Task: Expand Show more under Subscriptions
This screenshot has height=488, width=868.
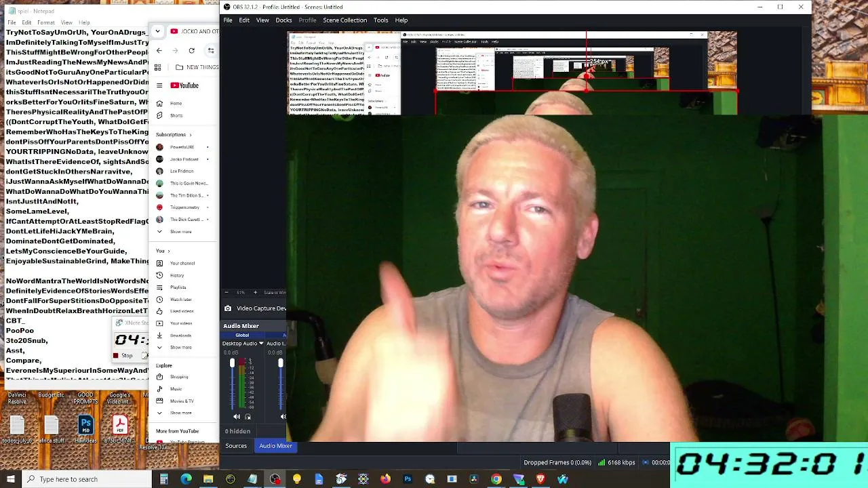Action: pos(180,232)
